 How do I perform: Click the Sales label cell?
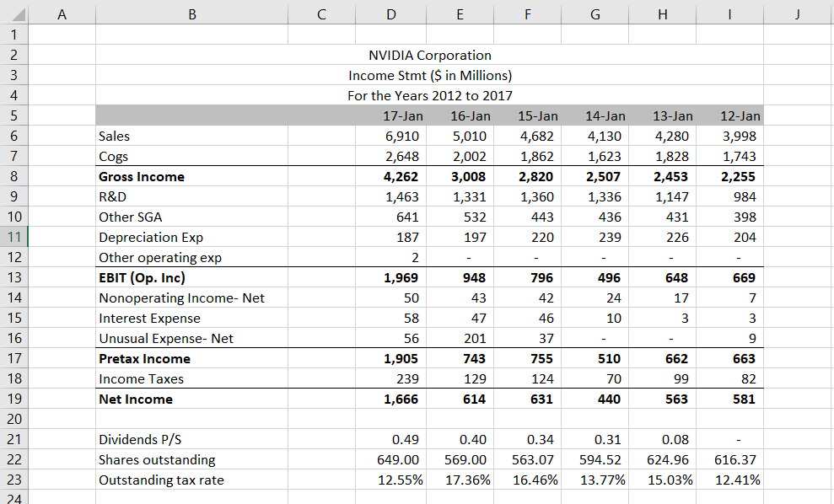(192, 136)
